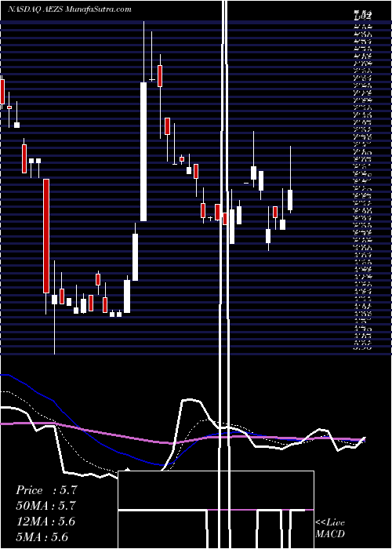The height and width of the screenshot is (549, 392).
Task: Click the '<<Live MACD' label
Action: click(330, 529)
